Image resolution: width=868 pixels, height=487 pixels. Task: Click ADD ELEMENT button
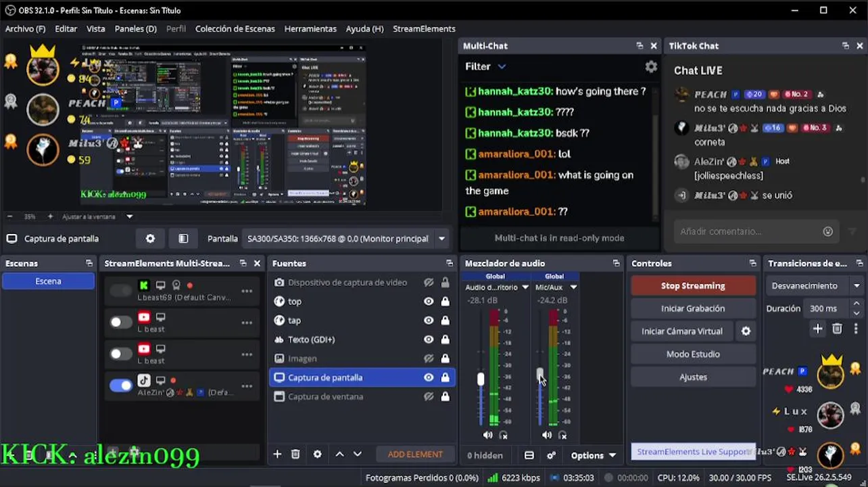(x=415, y=455)
